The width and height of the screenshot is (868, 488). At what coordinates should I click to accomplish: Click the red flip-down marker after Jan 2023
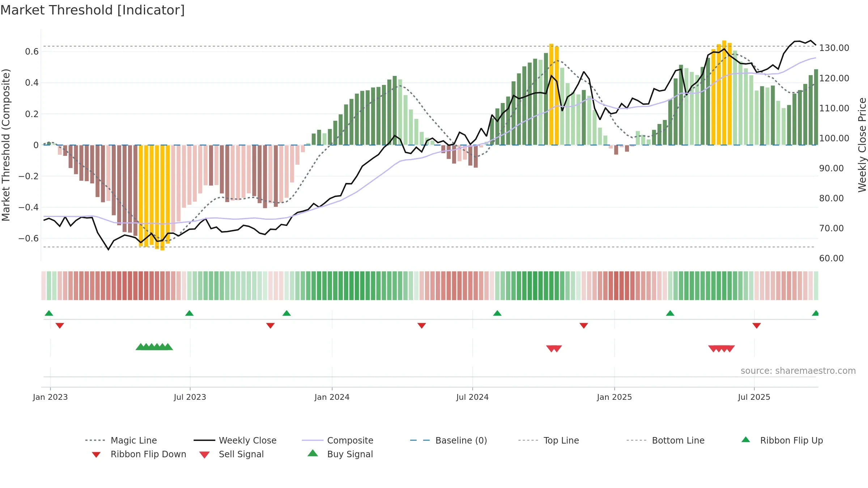[x=60, y=326]
